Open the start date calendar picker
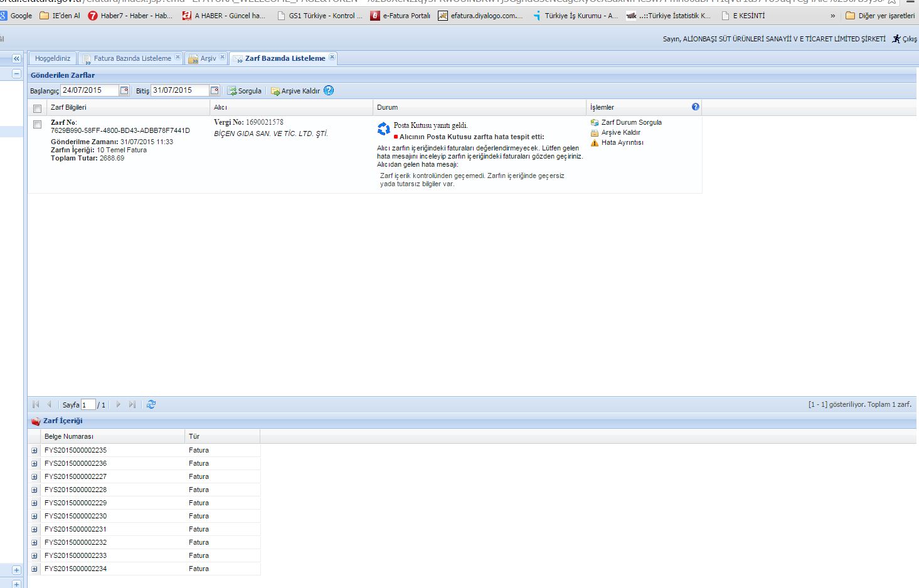 pyautogui.click(x=124, y=90)
